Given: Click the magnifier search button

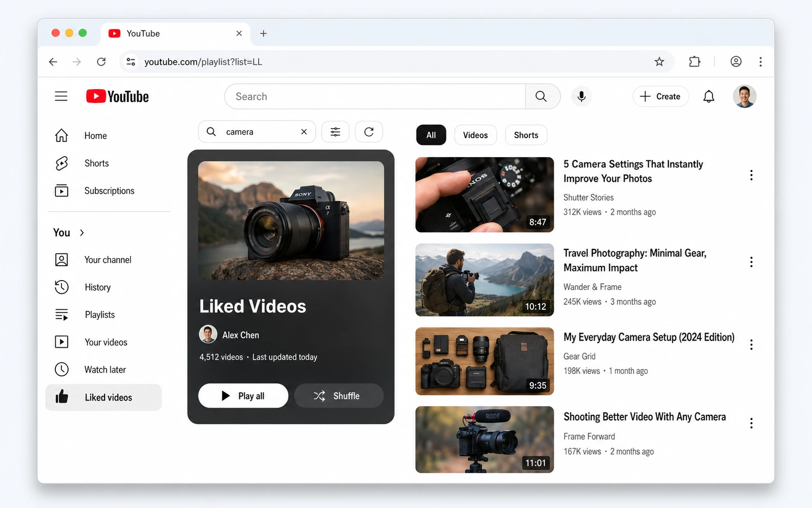Looking at the screenshot, I should coord(541,96).
